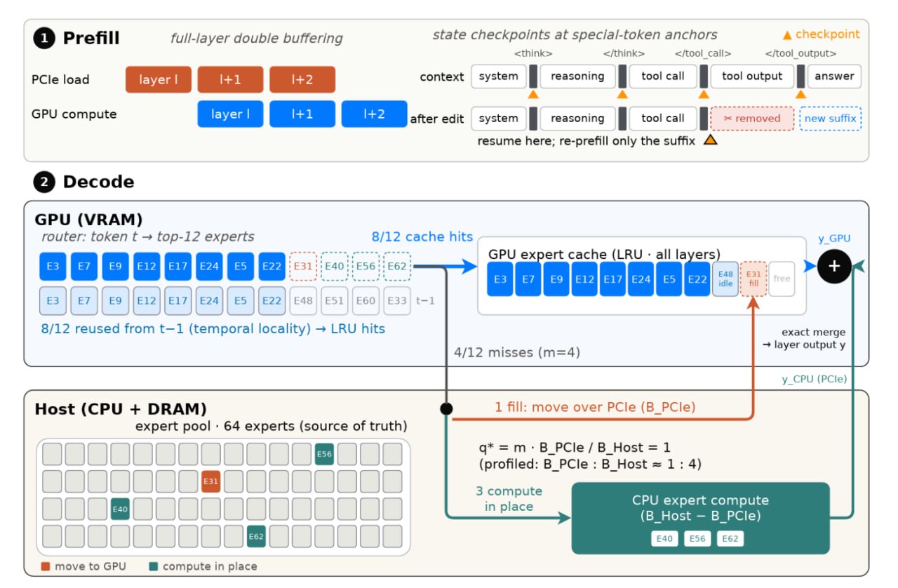Click the 'reasoning' box in the after edit row
This screenshot has width=898, height=588.
click(577, 119)
